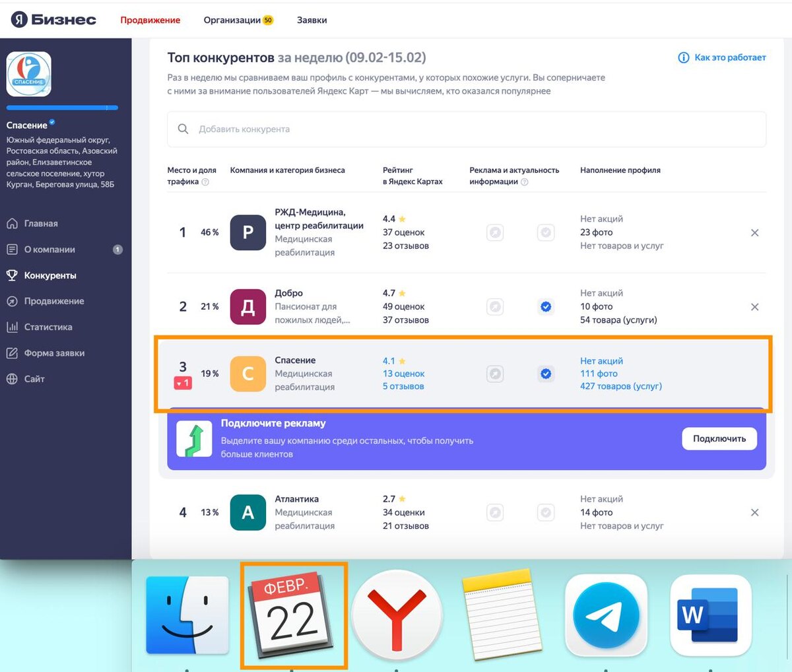792x672 pixels.
Task: Open the 4.1 rating link for Спасение
Action: pos(394,361)
